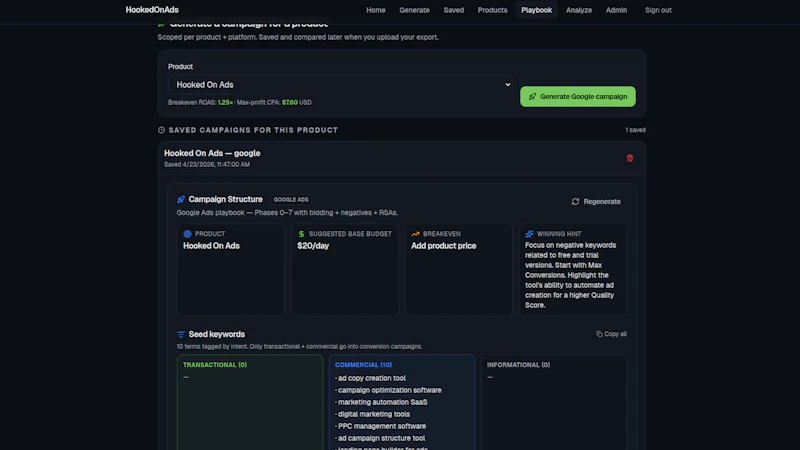The image size is (800, 450).
Task: Click the '$20/day' suggested budget value
Action: point(313,246)
